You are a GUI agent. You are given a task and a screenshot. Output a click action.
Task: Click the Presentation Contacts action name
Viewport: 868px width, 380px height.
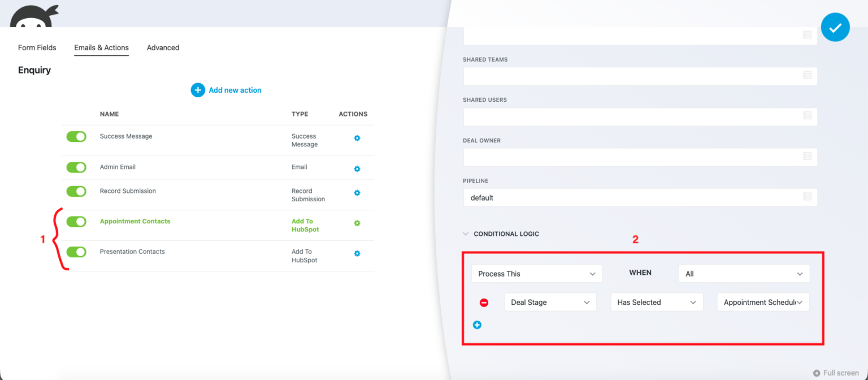pyautogui.click(x=132, y=252)
